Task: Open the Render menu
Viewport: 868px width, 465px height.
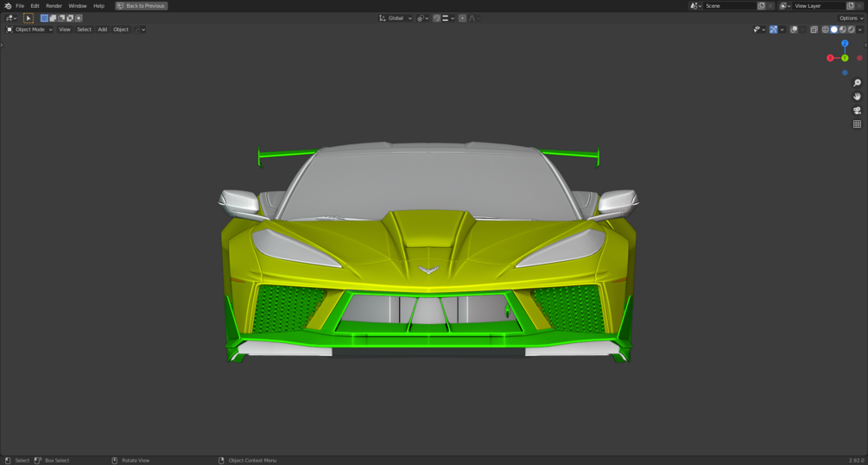Action: pos(54,5)
